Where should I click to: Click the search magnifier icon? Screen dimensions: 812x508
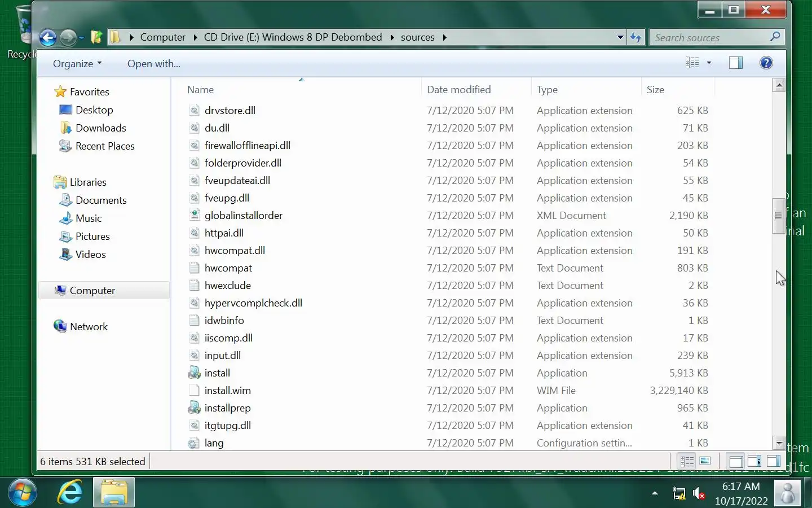775,37
